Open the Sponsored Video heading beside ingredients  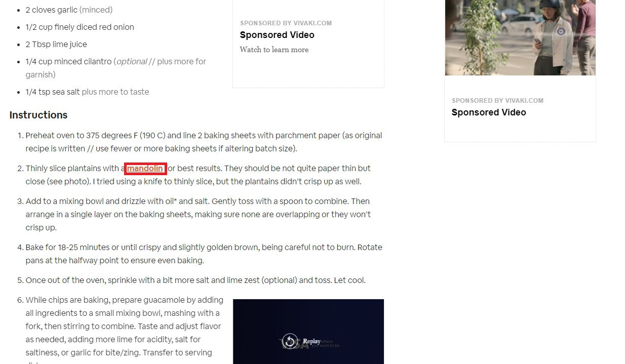click(x=277, y=35)
